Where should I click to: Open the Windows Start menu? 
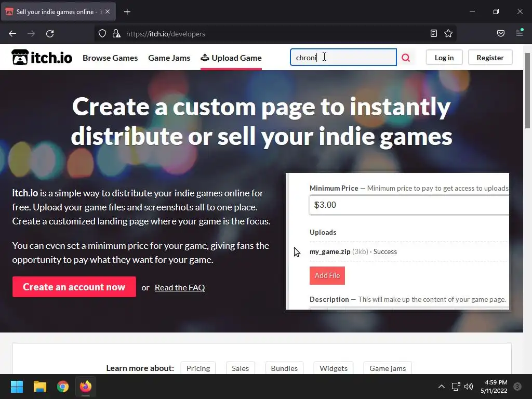coord(17,387)
